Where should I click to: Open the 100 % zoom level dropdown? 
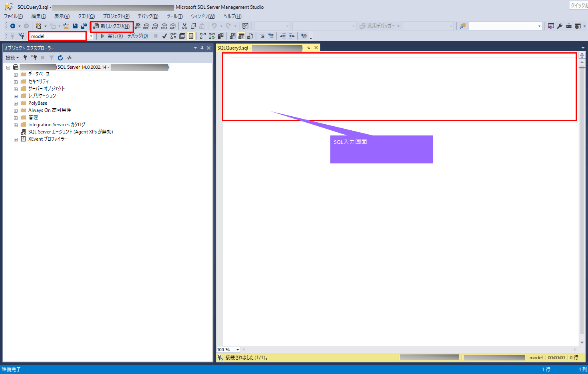point(237,350)
